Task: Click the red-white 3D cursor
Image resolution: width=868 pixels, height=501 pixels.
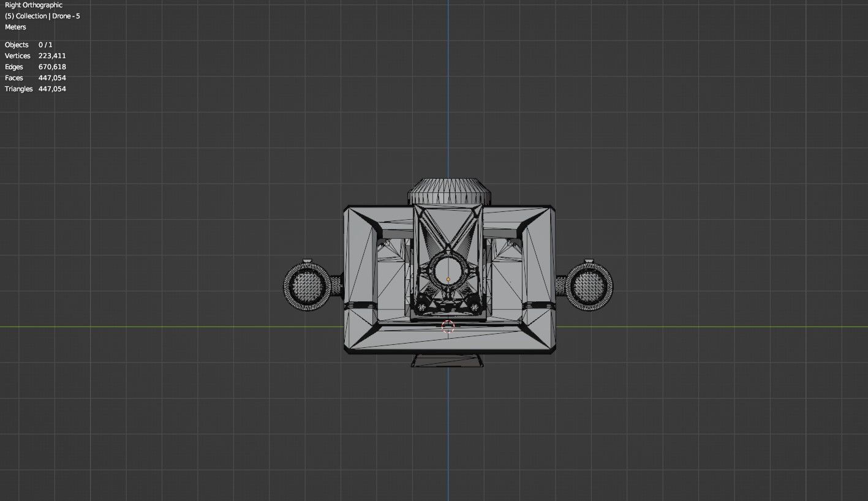Action: click(448, 326)
